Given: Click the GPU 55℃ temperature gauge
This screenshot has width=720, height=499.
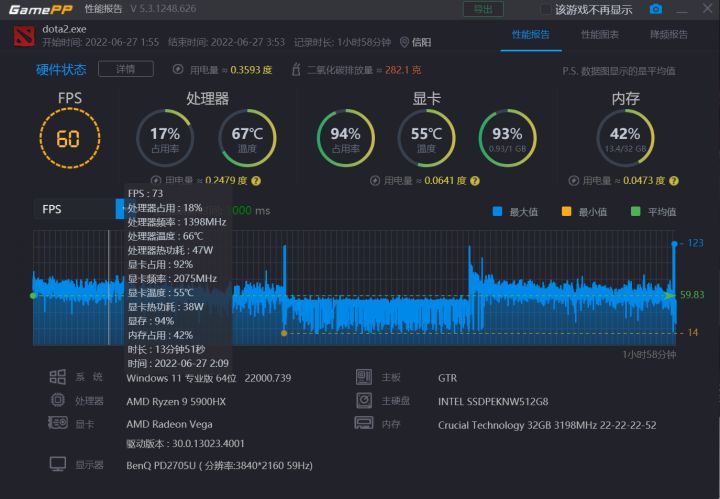Looking at the screenshot, I should [427, 138].
